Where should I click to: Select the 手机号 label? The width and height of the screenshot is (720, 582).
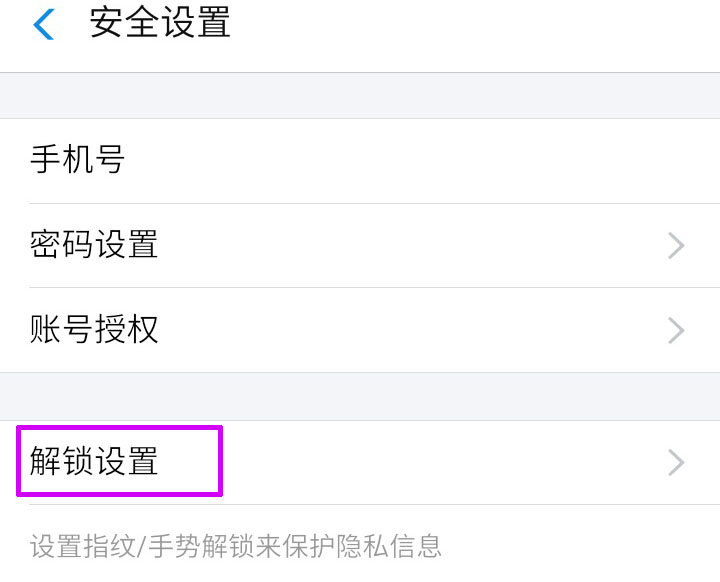click(77, 160)
